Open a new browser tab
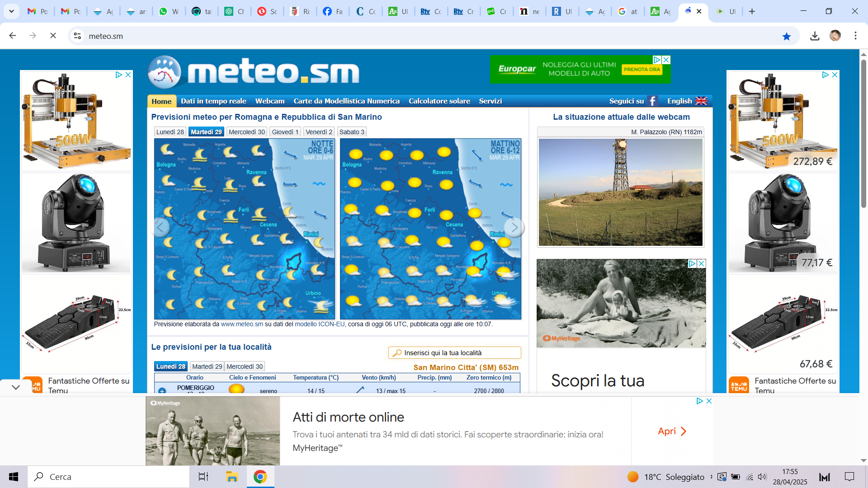This screenshot has width=868, height=488. [x=752, y=11]
